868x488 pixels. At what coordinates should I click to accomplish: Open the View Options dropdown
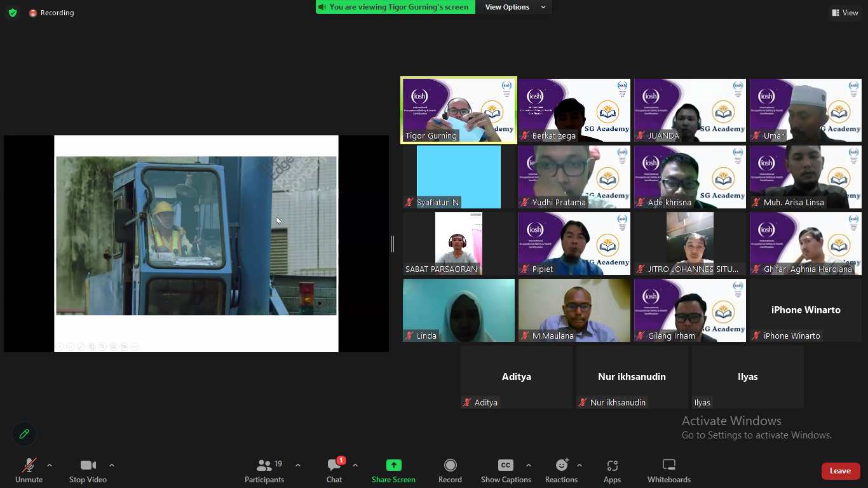515,7
